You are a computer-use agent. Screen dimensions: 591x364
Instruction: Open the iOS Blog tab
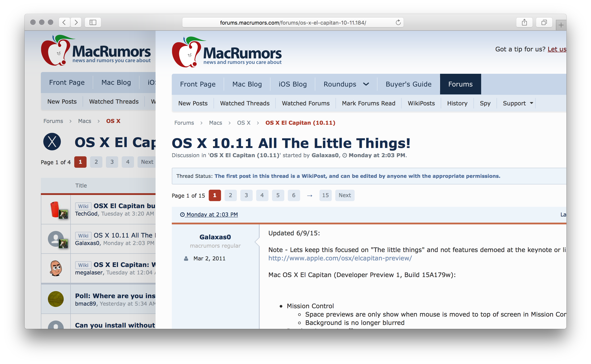tap(292, 84)
